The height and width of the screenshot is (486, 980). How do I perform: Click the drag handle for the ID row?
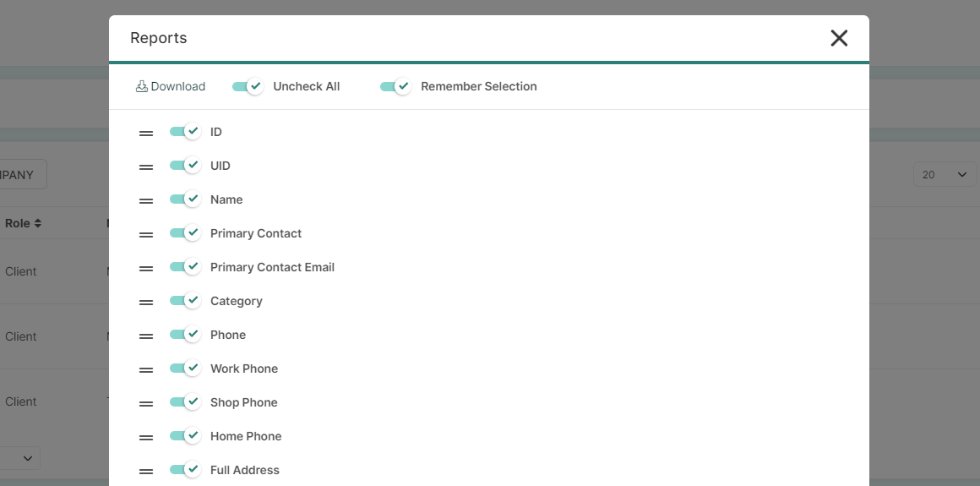(x=145, y=134)
